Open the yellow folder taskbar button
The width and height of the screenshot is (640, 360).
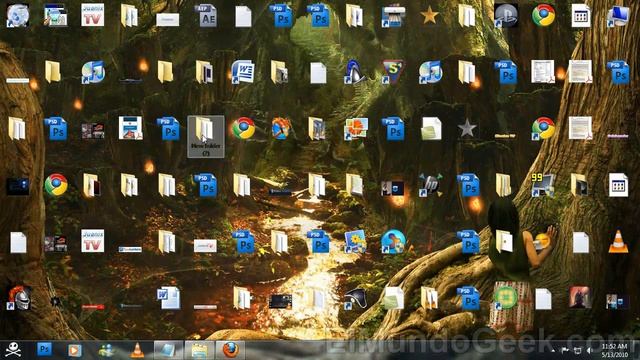coord(199,350)
